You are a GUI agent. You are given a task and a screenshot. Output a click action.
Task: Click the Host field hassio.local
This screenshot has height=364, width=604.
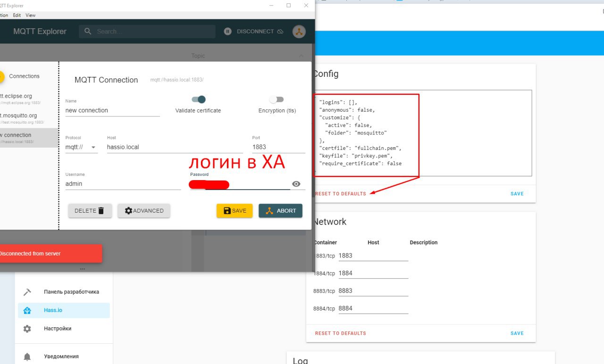[175, 147]
